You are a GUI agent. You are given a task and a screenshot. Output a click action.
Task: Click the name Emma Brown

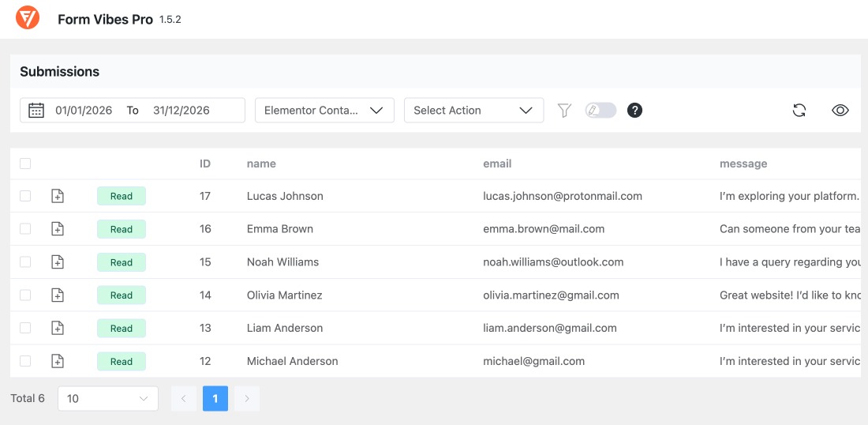(280, 229)
